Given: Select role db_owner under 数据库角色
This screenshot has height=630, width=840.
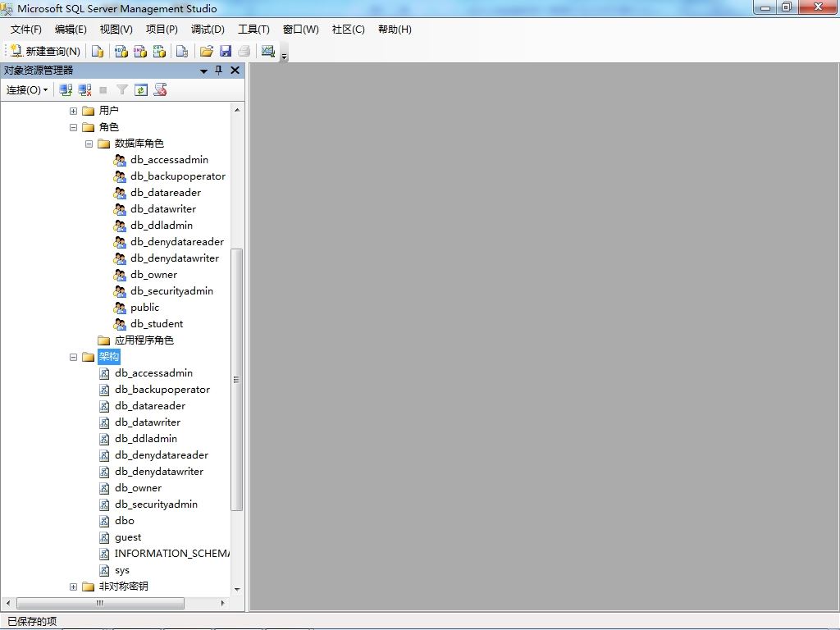Looking at the screenshot, I should 153,275.
